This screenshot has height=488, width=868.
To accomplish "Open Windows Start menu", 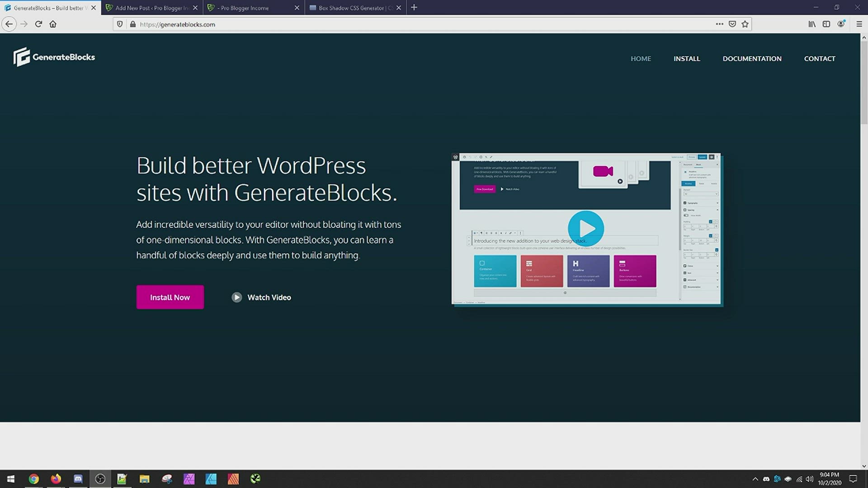I will (x=11, y=479).
